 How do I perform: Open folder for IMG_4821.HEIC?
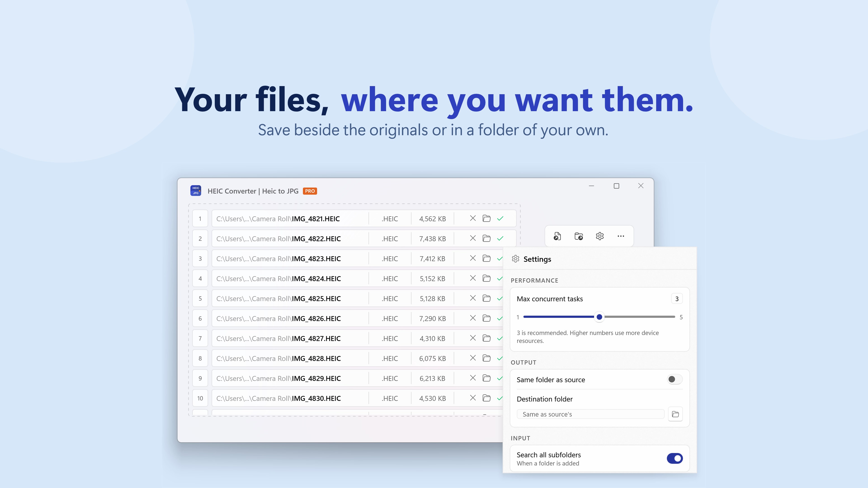pos(487,218)
